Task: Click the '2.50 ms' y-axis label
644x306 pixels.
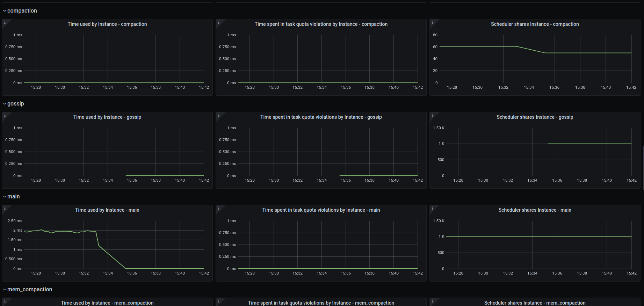Action: point(15,221)
